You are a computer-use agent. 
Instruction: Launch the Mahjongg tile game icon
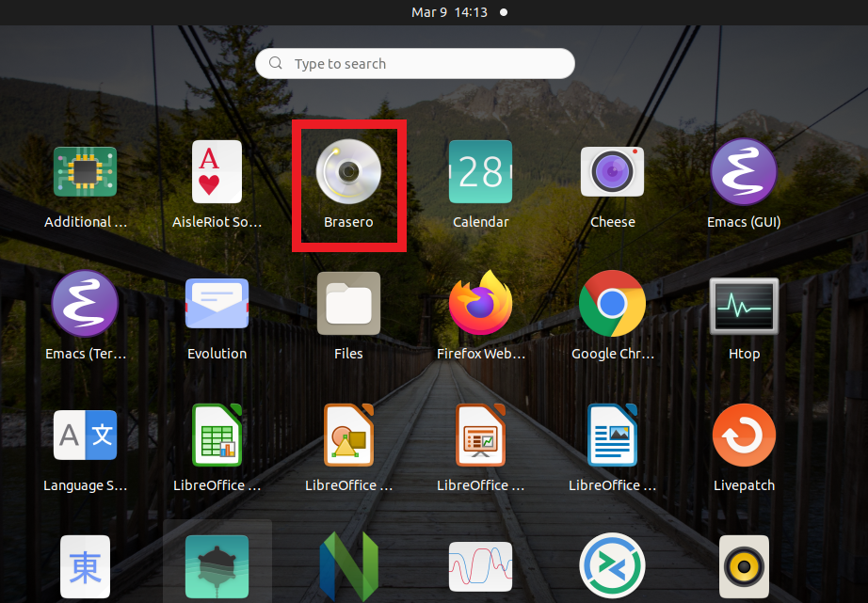point(86,567)
